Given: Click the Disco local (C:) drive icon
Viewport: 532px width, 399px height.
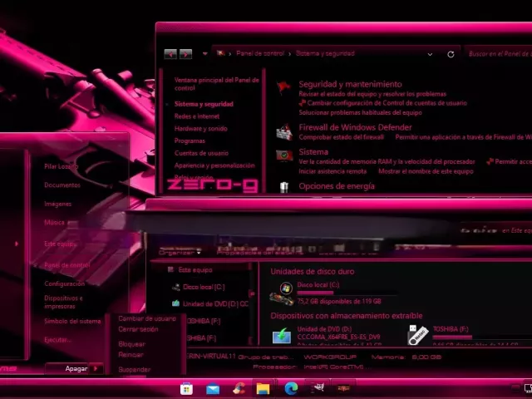Looking at the screenshot, I should (283, 293).
